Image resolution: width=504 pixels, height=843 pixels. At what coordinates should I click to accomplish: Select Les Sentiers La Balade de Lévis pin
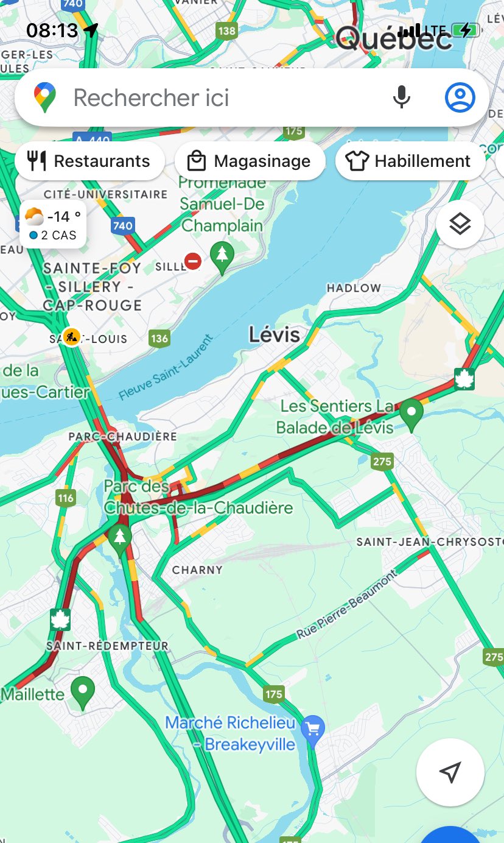(x=411, y=414)
